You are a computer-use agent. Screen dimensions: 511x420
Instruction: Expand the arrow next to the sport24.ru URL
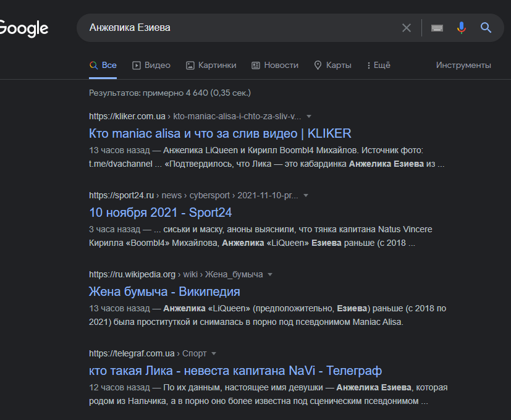tap(306, 195)
